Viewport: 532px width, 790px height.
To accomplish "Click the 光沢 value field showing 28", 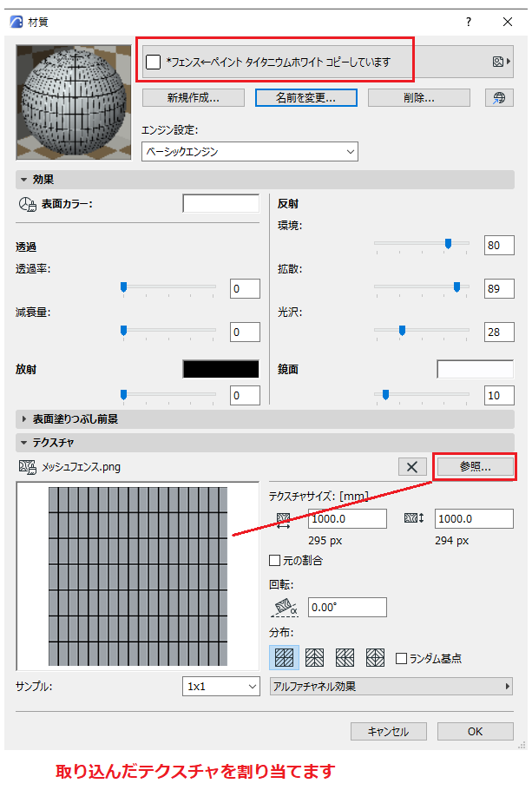I will click(499, 332).
